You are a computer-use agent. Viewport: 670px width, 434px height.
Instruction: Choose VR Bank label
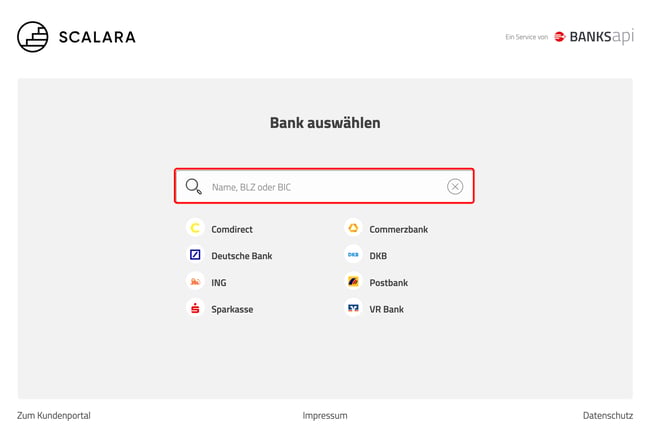387,309
